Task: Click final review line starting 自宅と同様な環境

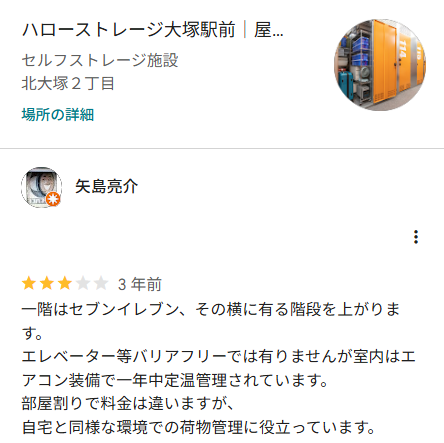Action: tap(199, 428)
